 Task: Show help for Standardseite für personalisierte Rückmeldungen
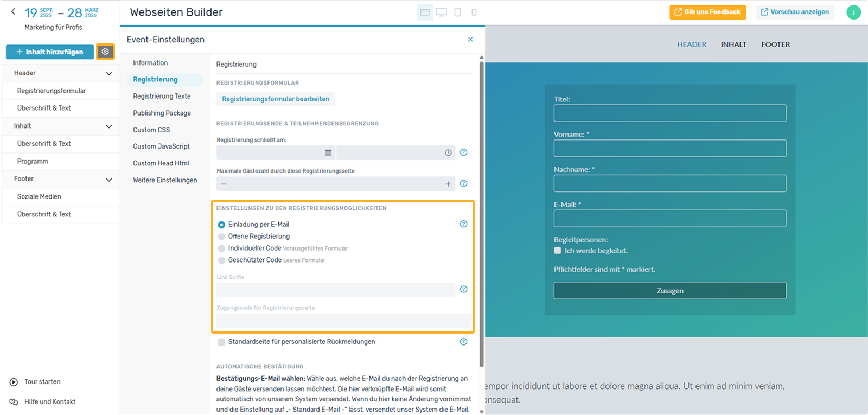[x=463, y=342]
